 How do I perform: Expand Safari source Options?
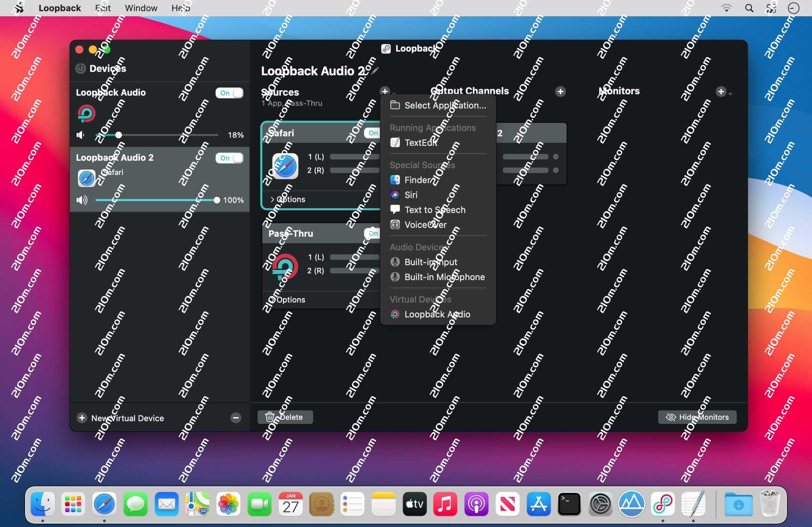click(288, 199)
